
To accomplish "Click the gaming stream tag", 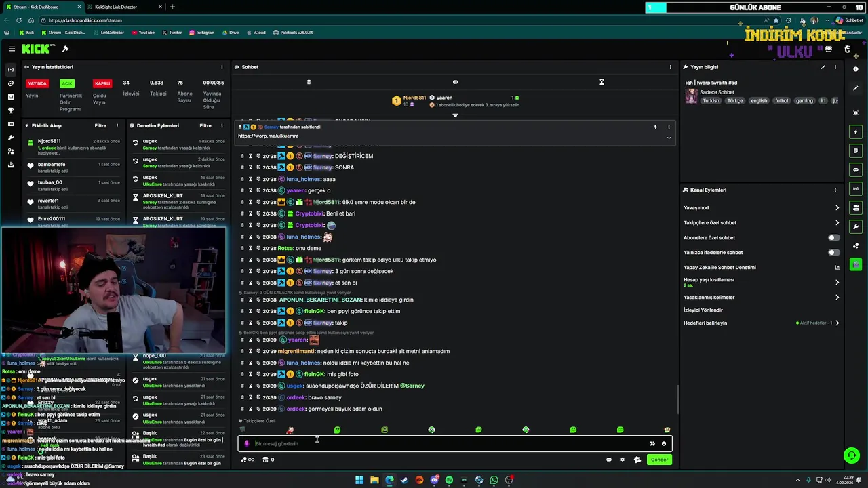I will pos(804,100).
